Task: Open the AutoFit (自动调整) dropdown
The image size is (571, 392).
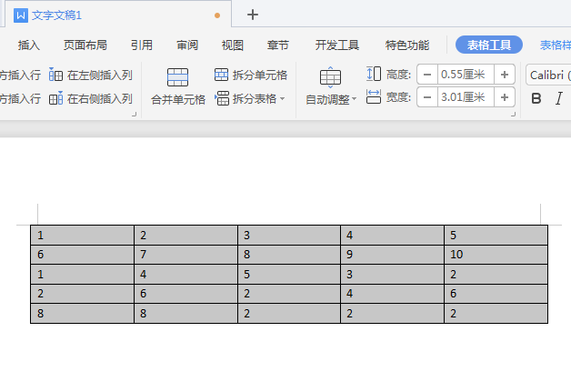Action: click(x=330, y=99)
